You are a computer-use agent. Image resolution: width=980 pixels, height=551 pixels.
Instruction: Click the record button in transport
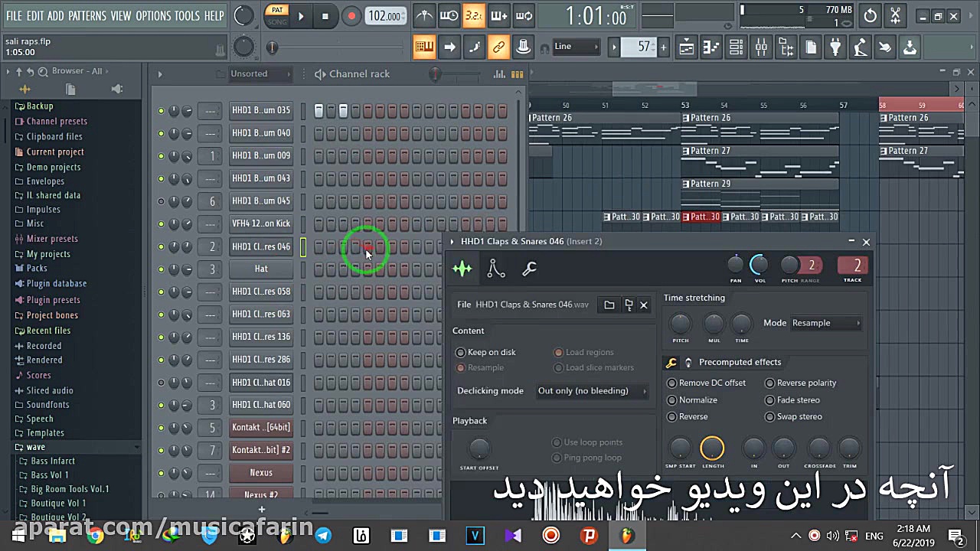[x=351, y=16]
